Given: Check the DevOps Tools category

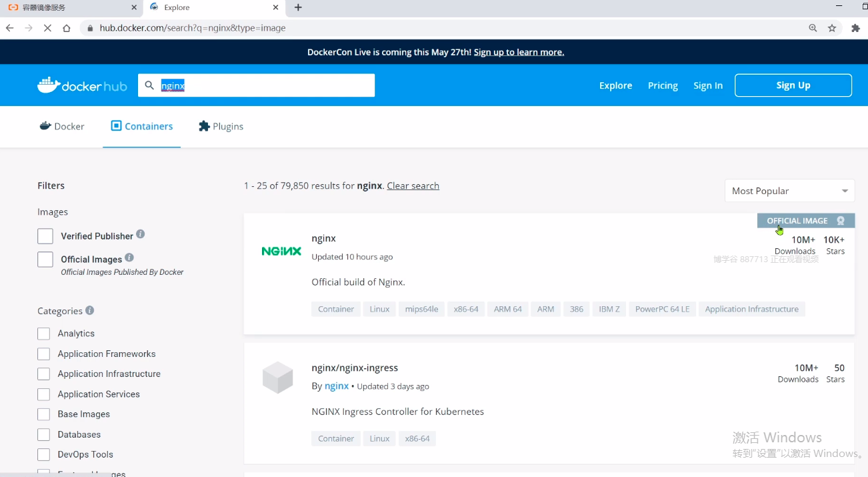Looking at the screenshot, I should click(44, 454).
